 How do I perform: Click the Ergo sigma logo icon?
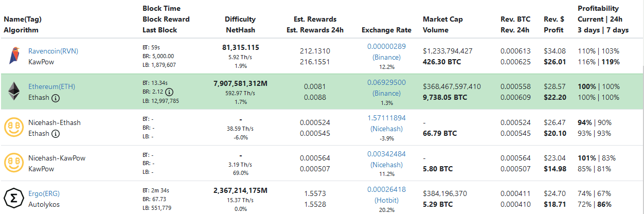tap(14, 199)
